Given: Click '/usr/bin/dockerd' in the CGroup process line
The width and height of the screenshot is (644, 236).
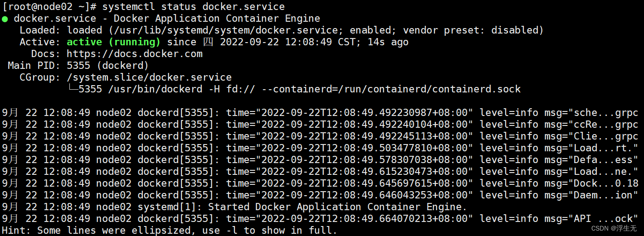Looking at the screenshot, I should pyautogui.click(x=155, y=89).
